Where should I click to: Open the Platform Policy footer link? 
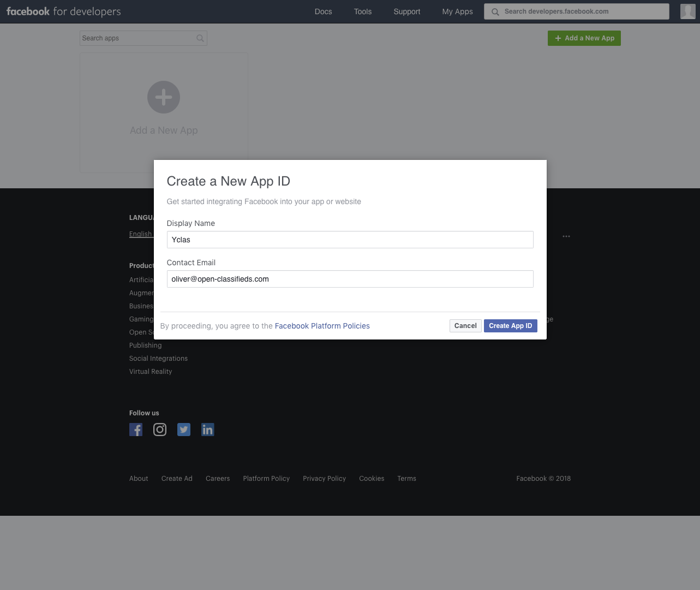click(266, 479)
